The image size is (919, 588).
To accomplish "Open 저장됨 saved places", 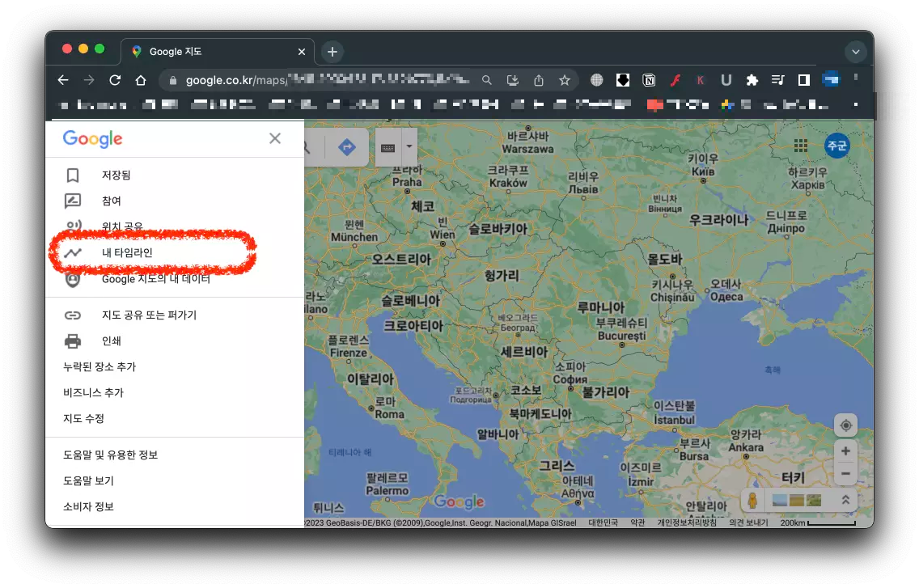I will pyautogui.click(x=175, y=176).
